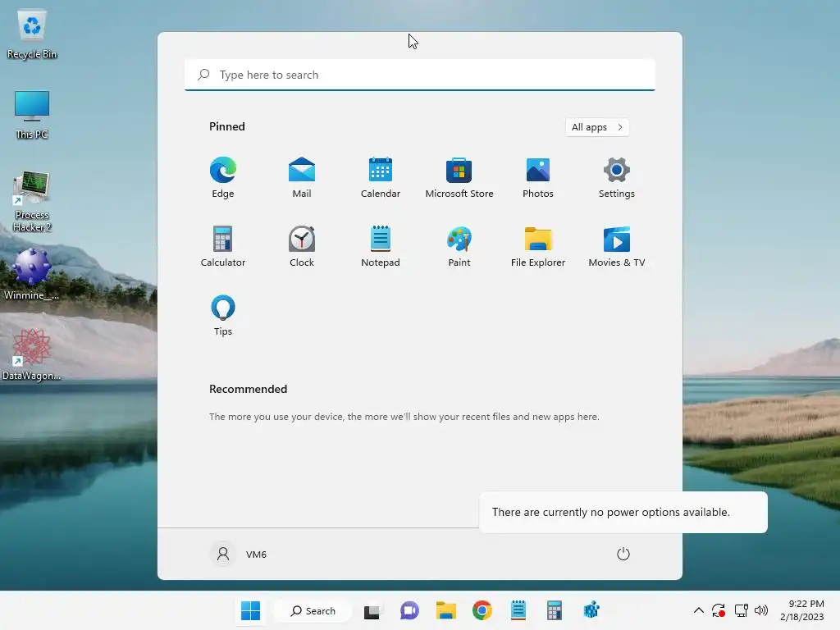Launch Google Chrome from the taskbar

click(482, 610)
